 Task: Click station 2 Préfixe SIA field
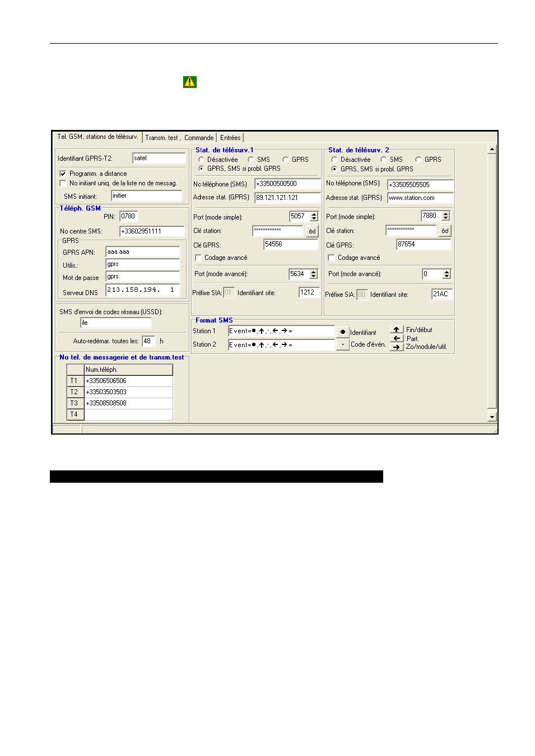362,294
